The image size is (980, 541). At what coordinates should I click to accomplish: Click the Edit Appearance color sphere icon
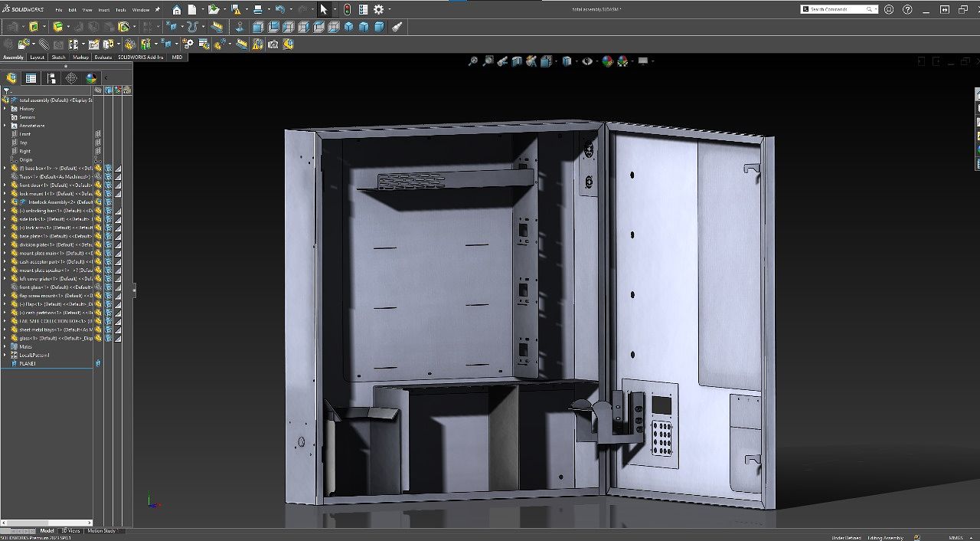607,61
